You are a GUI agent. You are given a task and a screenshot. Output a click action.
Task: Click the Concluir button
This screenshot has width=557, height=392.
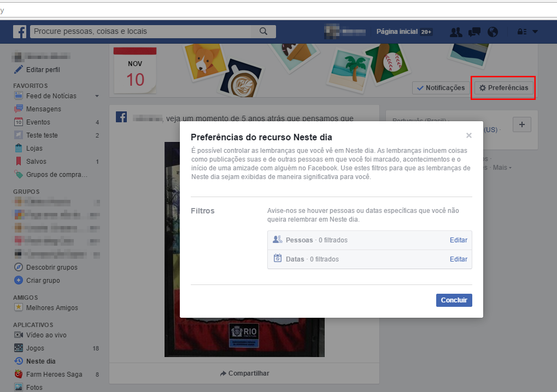point(454,300)
